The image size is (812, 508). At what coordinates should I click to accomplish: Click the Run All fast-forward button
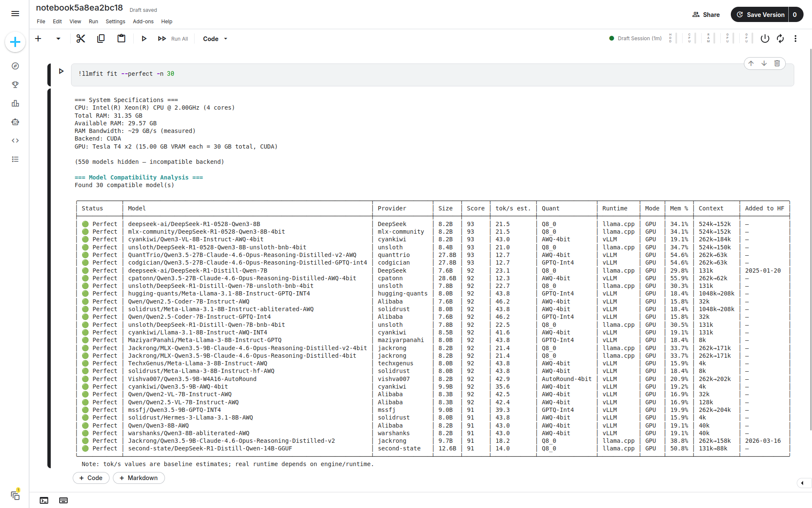[x=173, y=39]
